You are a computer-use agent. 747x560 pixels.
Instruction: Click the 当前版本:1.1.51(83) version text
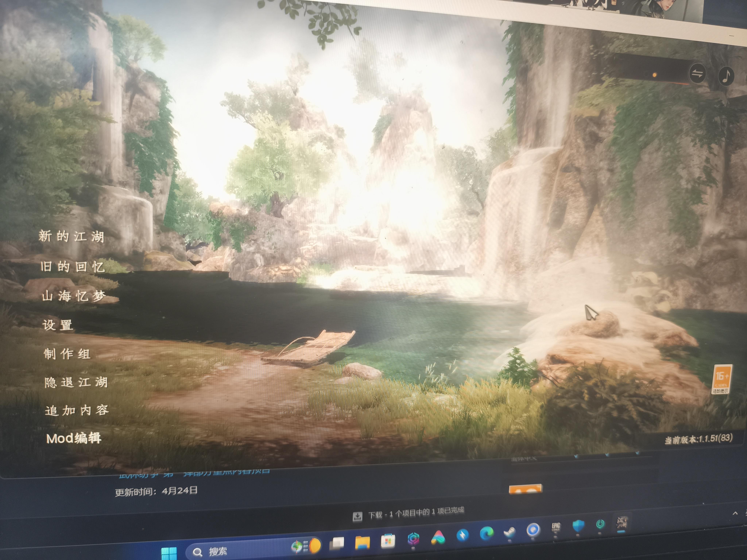[698, 439]
